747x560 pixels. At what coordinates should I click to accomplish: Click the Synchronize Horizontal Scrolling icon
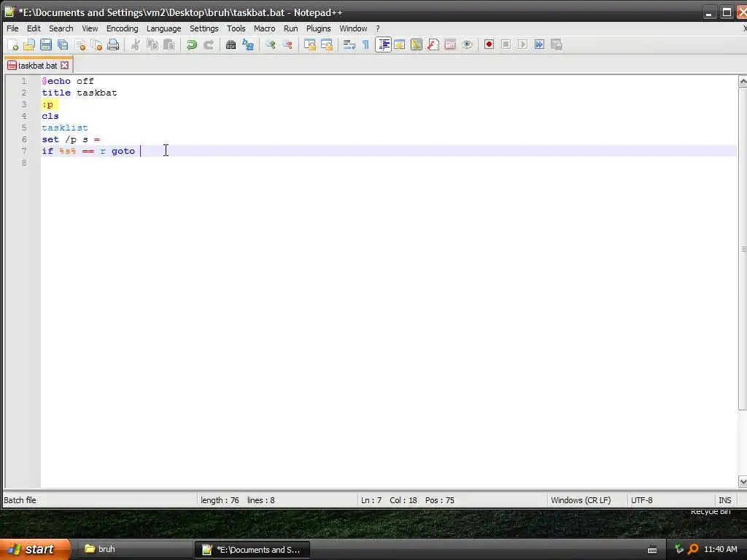click(327, 44)
